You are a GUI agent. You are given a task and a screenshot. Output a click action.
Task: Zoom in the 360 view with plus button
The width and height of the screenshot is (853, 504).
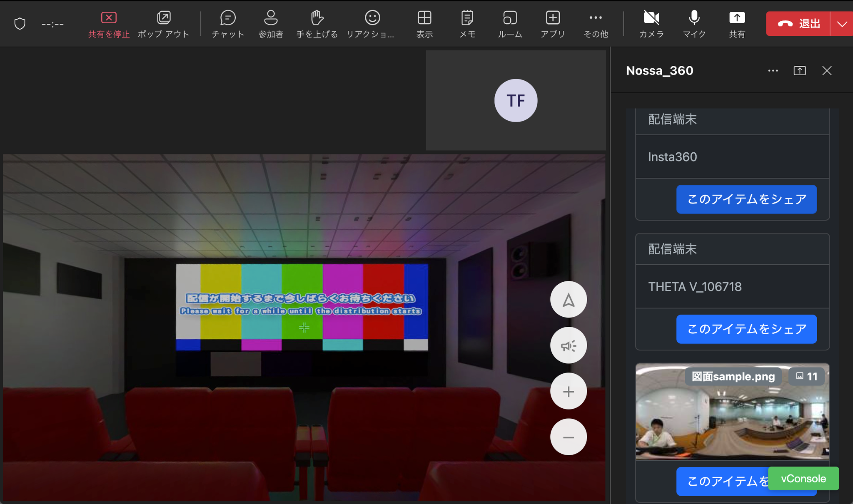coord(568,391)
